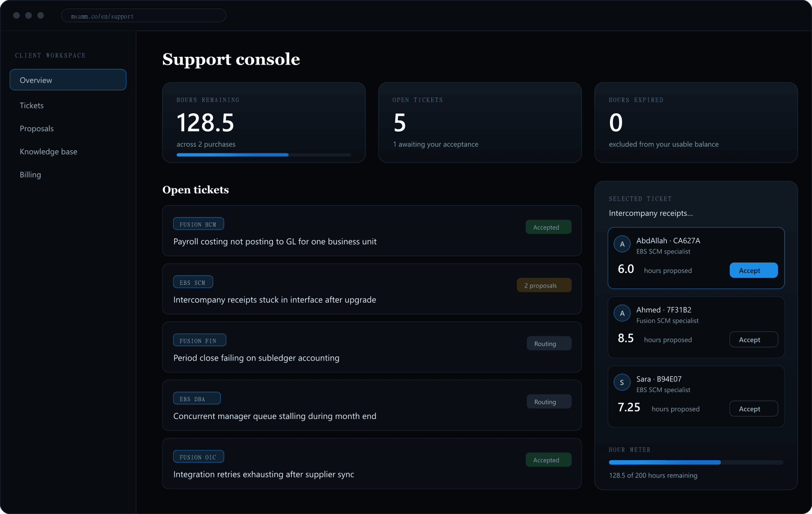Accept AbdAllah's 6.0 hour proposal

tap(754, 270)
